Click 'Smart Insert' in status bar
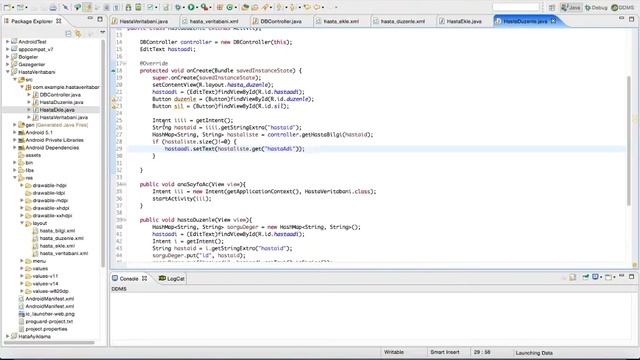The width and height of the screenshot is (640, 360). (444, 352)
